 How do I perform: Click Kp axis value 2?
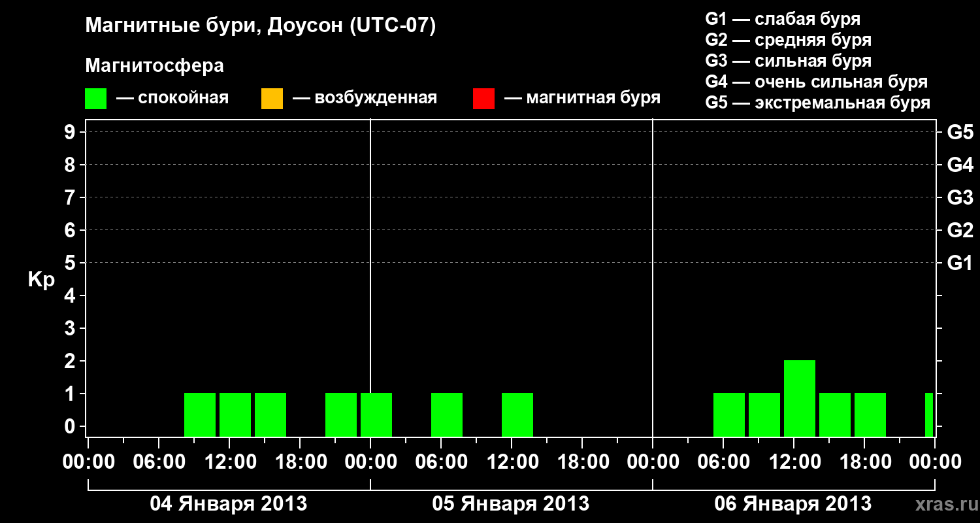pyautogui.click(x=71, y=361)
